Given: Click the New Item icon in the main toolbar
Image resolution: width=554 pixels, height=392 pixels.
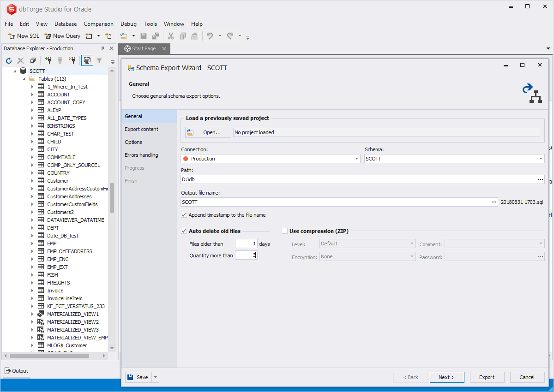Looking at the screenshot, I should [89, 36].
